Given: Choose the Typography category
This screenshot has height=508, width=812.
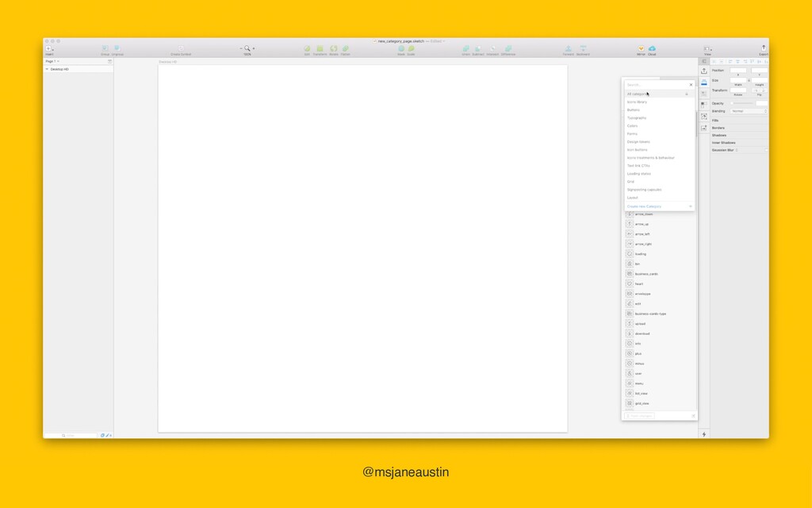Looking at the screenshot, I should tap(658, 117).
